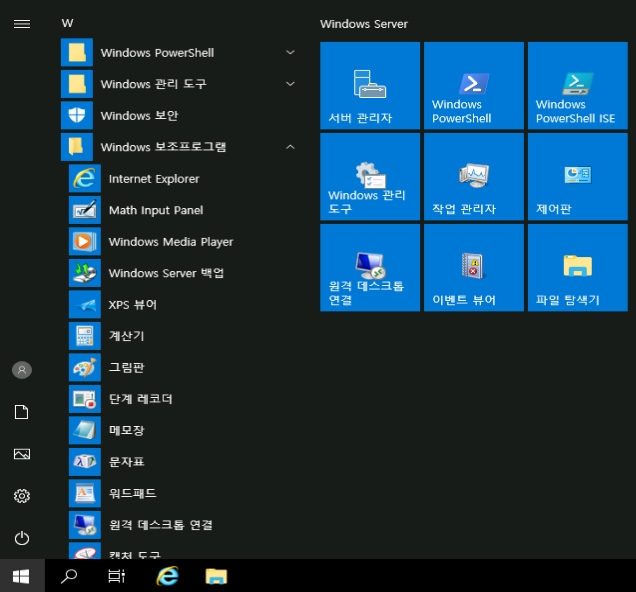
Task: Open Task View on the taskbar
Action: tap(117, 576)
